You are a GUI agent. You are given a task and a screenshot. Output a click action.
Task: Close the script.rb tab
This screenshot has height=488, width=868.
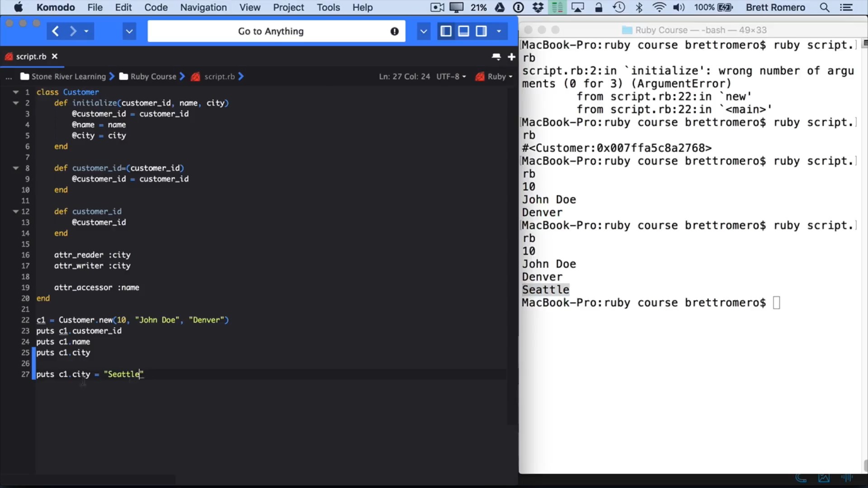pyautogui.click(x=55, y=56)
